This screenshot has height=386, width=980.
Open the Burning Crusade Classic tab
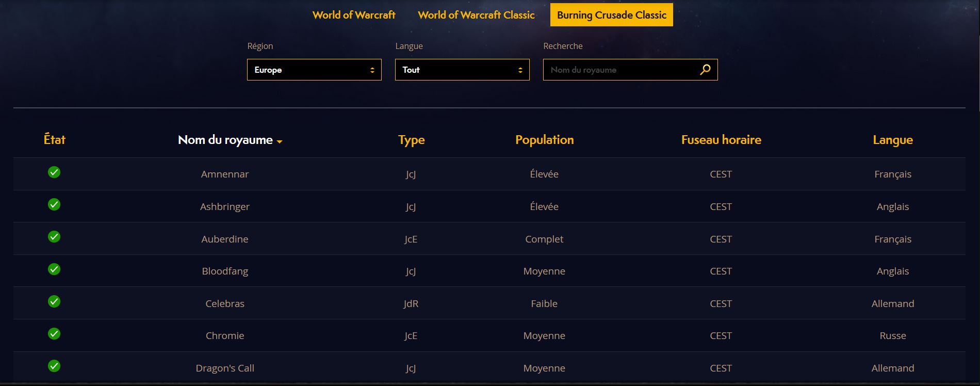[x=611, y=15]
